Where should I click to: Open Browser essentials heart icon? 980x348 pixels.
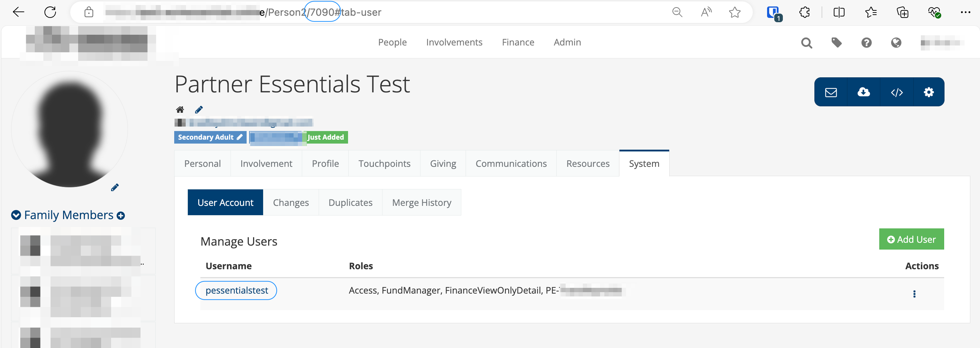[x=934, y=12]
